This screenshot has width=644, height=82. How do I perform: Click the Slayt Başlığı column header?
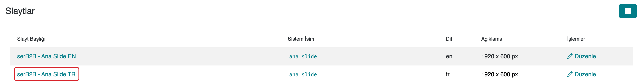coord(31,39)
